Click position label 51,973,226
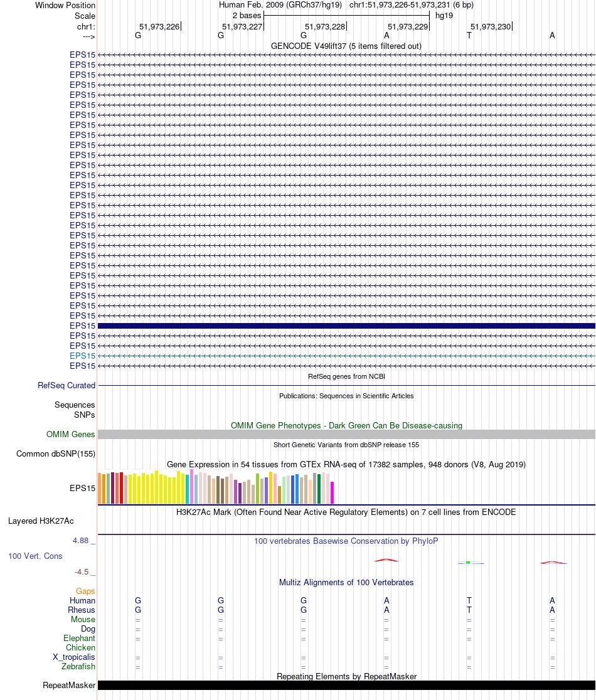The height and width of the screenshot is (700, 596). click(x=159, y=27)
